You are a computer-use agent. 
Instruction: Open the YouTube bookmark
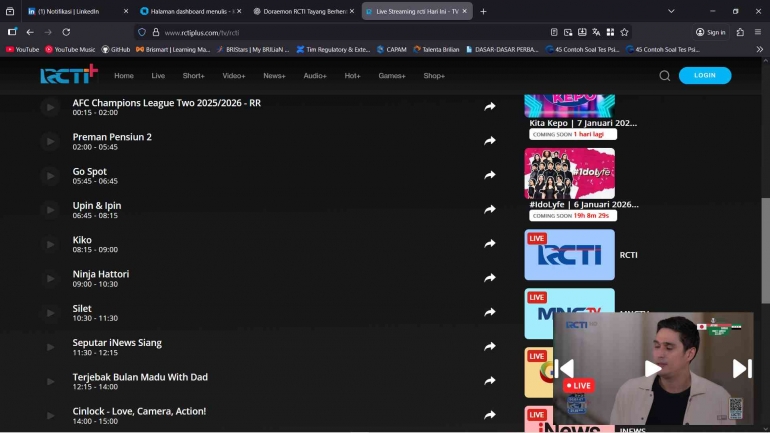click(23, 50)
